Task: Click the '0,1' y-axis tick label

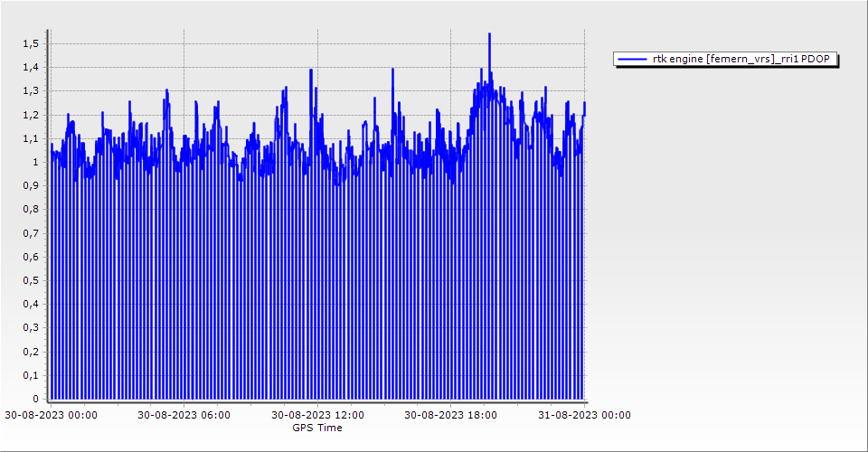Action: (x=31, y=375)
